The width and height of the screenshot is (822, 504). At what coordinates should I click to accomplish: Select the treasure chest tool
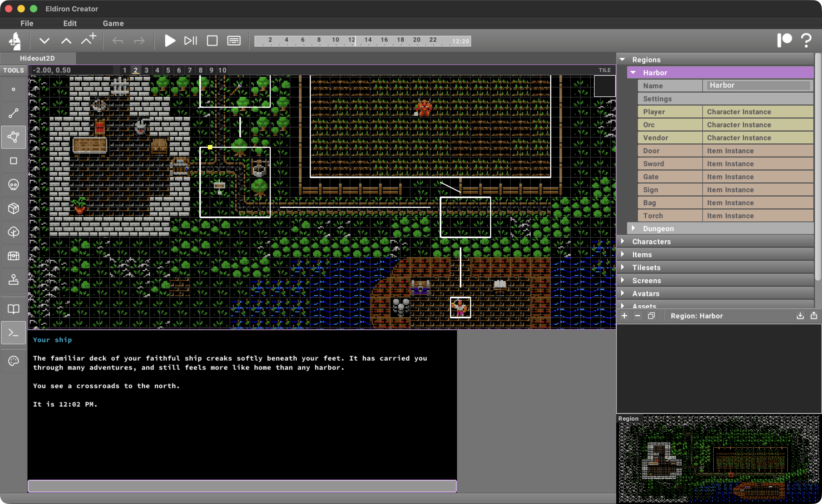(13, 256)
